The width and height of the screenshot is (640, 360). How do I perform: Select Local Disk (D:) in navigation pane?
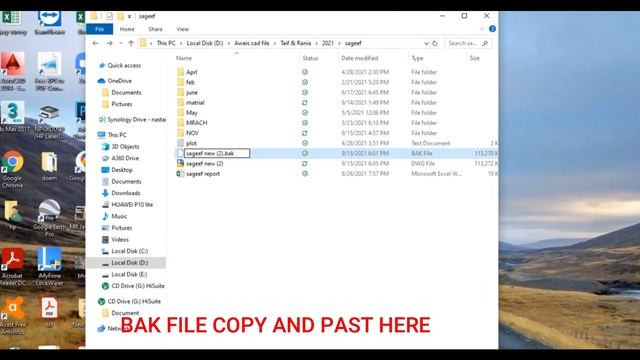coord(129,263)
